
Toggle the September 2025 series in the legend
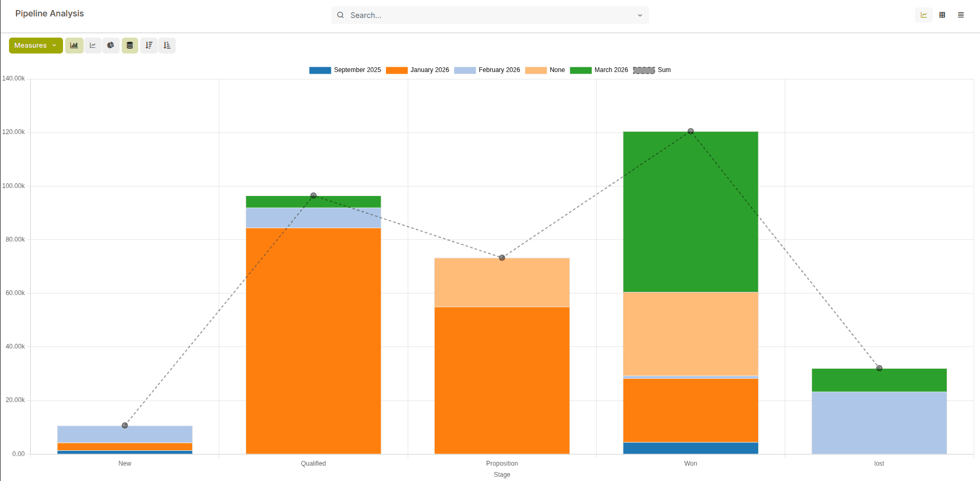pos(357,70)
